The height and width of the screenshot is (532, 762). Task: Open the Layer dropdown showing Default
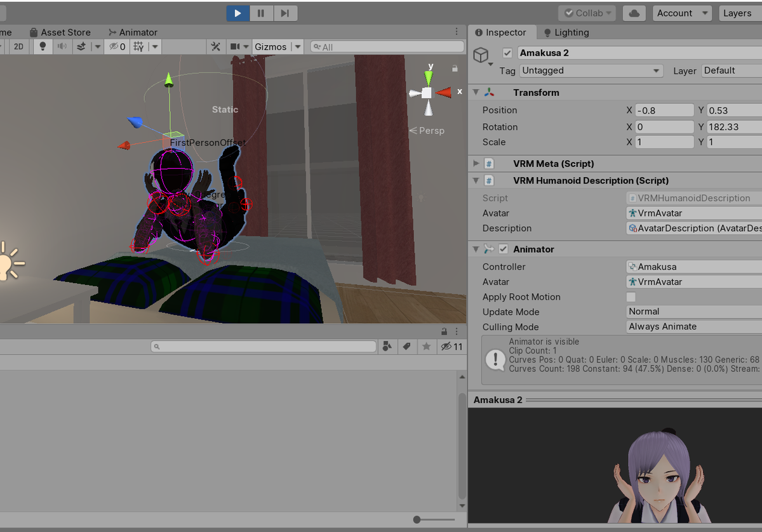pyautogui.click(x=732, y=70)
